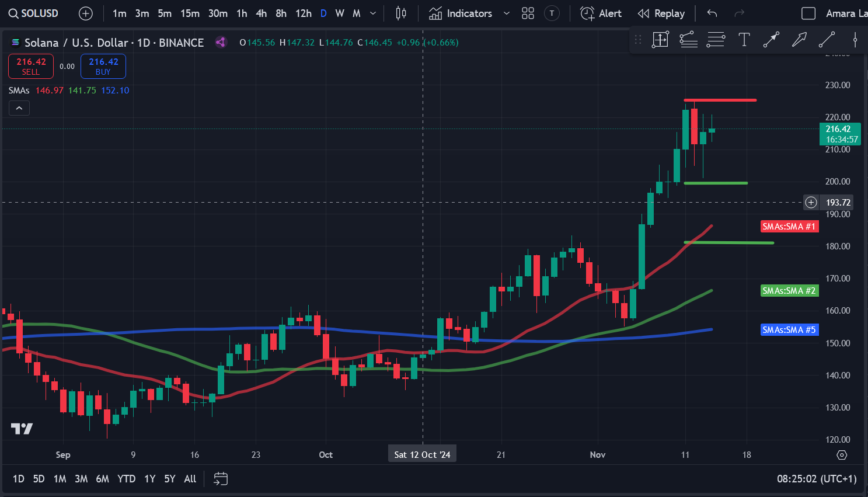Open price scale settings gear icon
868x497 pixels.
point(842,454)
